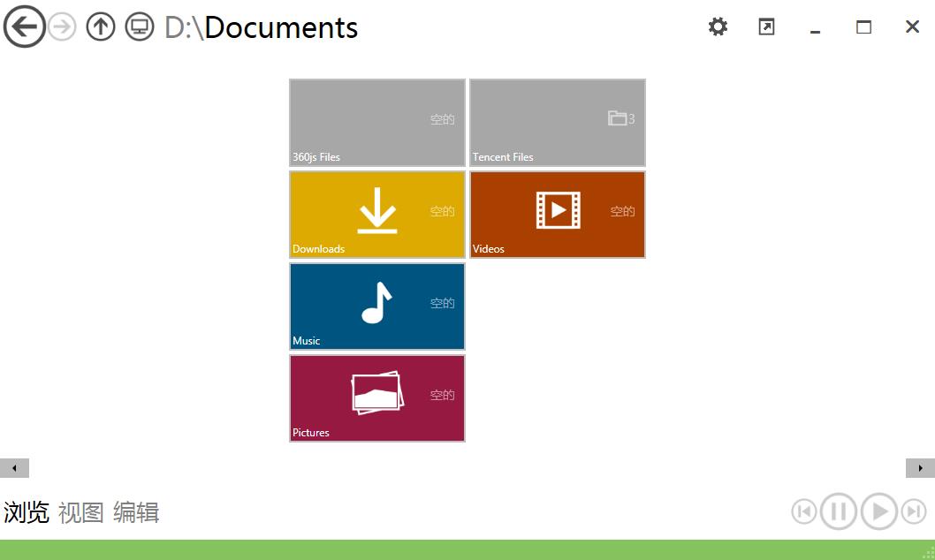This screenshot has height=560, width=935.
Task: Open the 编辑 tab
Action: coord(136,512)
